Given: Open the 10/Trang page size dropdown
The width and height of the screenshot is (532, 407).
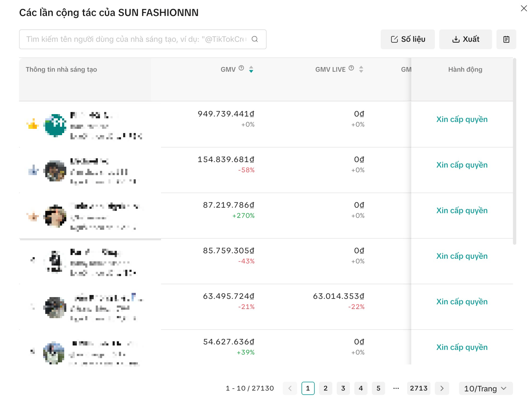Looking at the screenshot, I should click(485, 388).
